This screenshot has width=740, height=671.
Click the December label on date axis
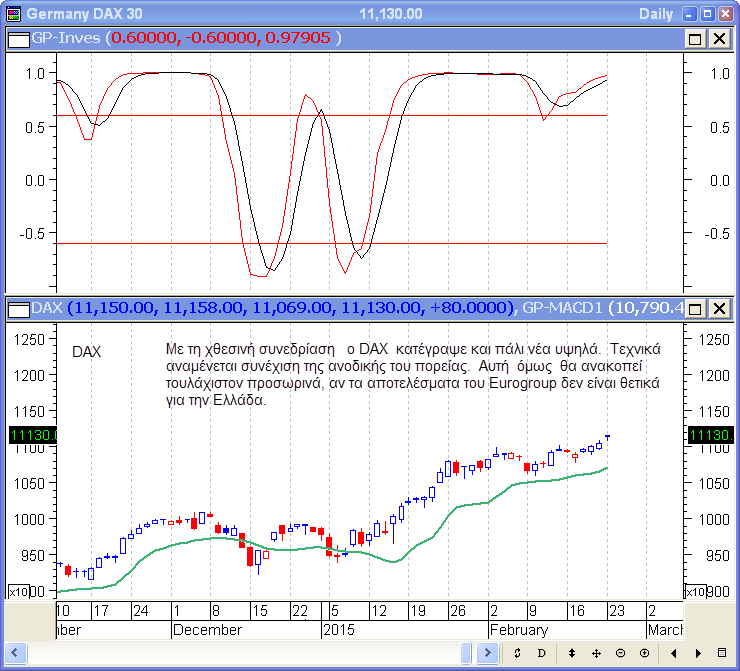[207, 630]
